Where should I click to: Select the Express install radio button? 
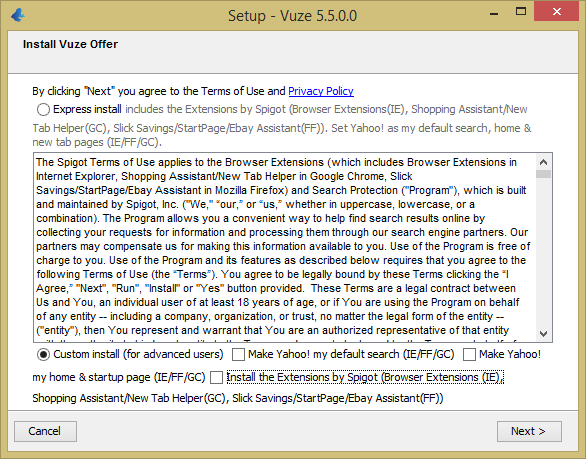[x=43, y=110]
